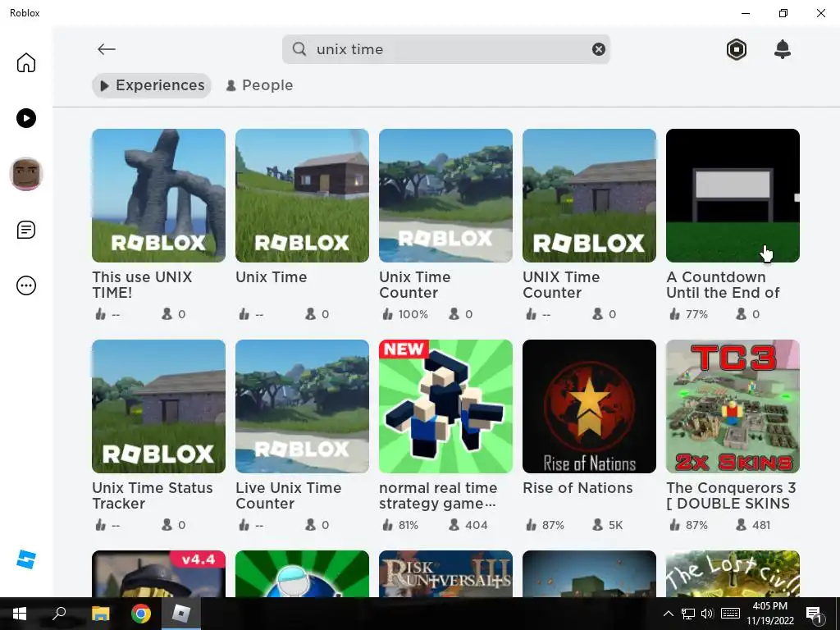The width and height of the screenshot is (840, 630).
Task: Click the blue Roblox Studio icon in the sidebar
Action: [25, 559]
